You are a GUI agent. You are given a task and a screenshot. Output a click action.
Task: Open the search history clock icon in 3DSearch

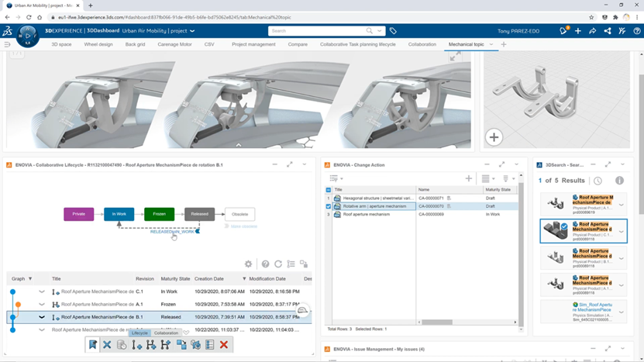pyautogui.click(x=598, y=181)
